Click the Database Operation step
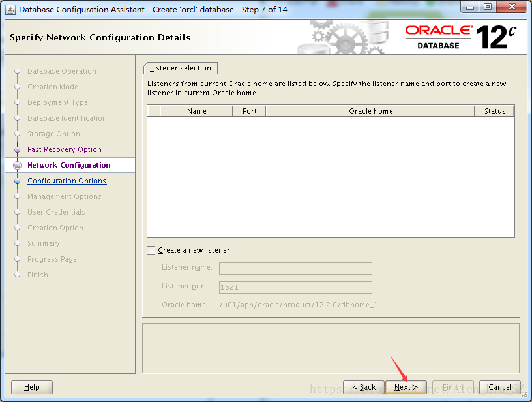The image size is (532, 402). [62, 71]
